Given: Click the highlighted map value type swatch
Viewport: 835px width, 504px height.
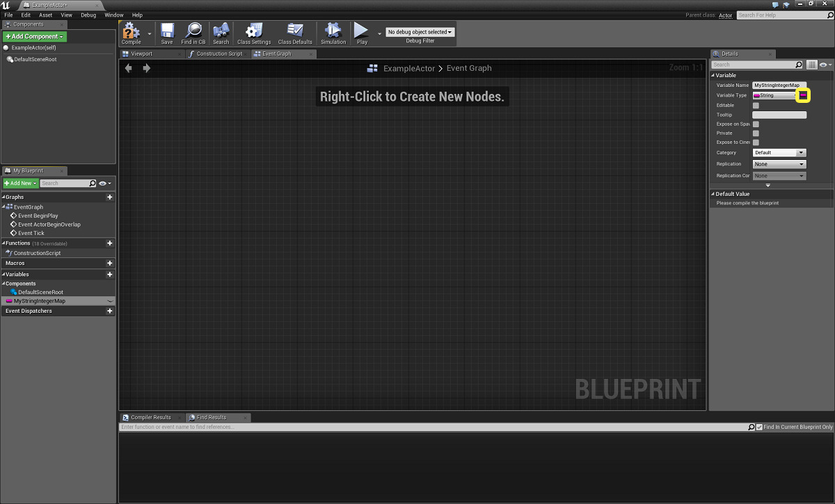Looking at the screenshot, I should (x=802, y=95).
